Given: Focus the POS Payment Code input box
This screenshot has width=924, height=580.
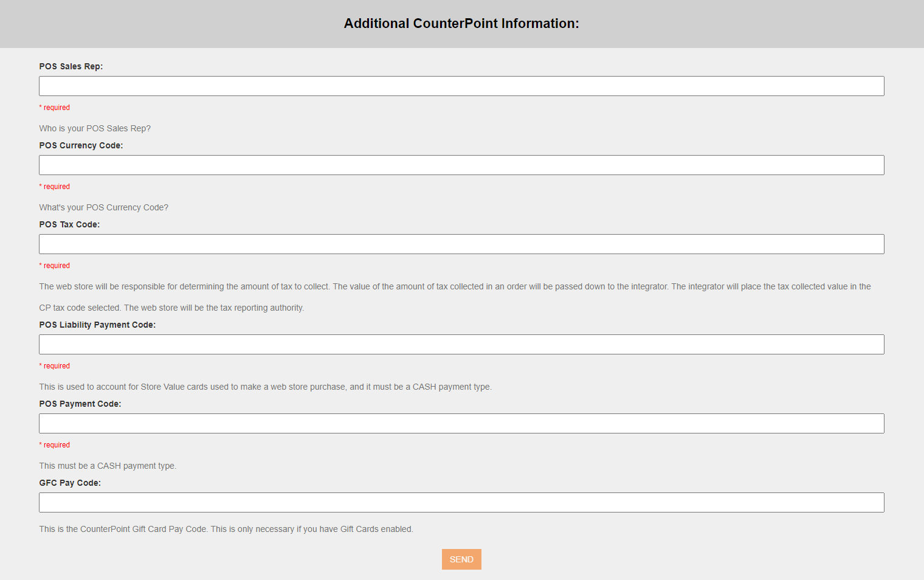Looking at the screenshot, I should [461, 423].
